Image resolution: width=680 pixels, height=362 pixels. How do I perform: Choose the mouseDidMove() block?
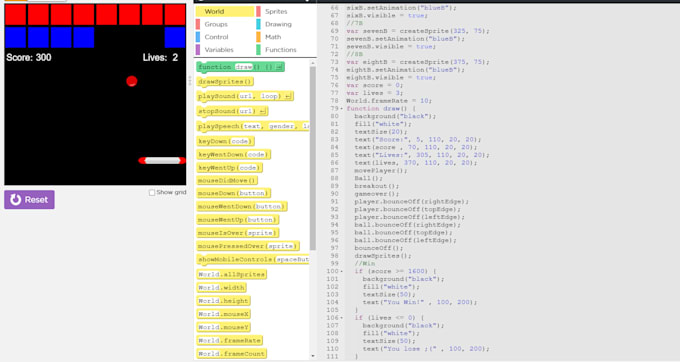[x=227, y=180]
